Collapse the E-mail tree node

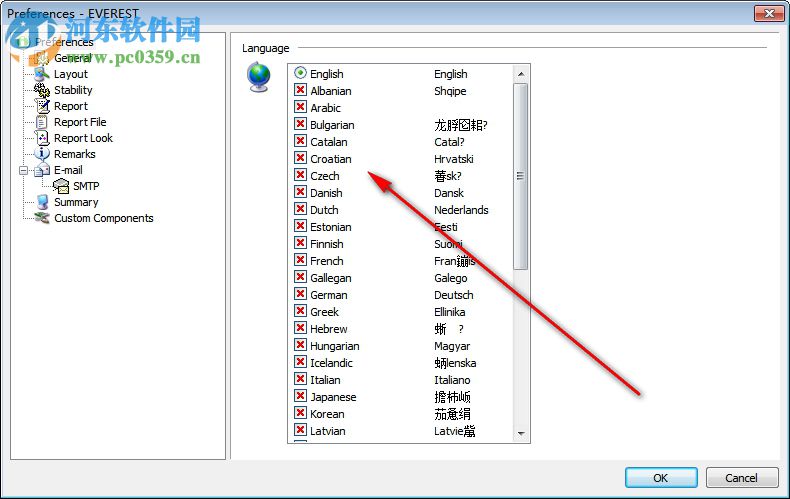pos(24,170)
